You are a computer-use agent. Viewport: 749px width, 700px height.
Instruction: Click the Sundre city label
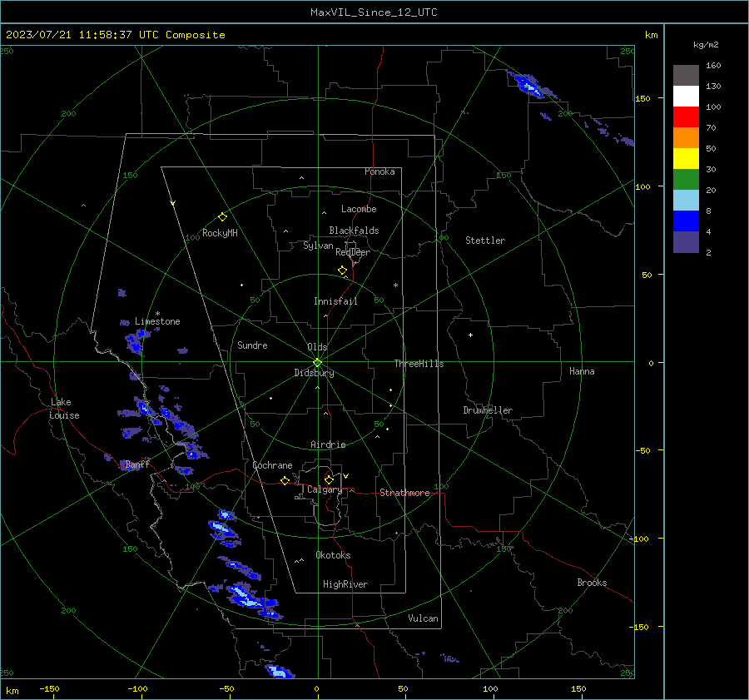(x=252, y=345)
